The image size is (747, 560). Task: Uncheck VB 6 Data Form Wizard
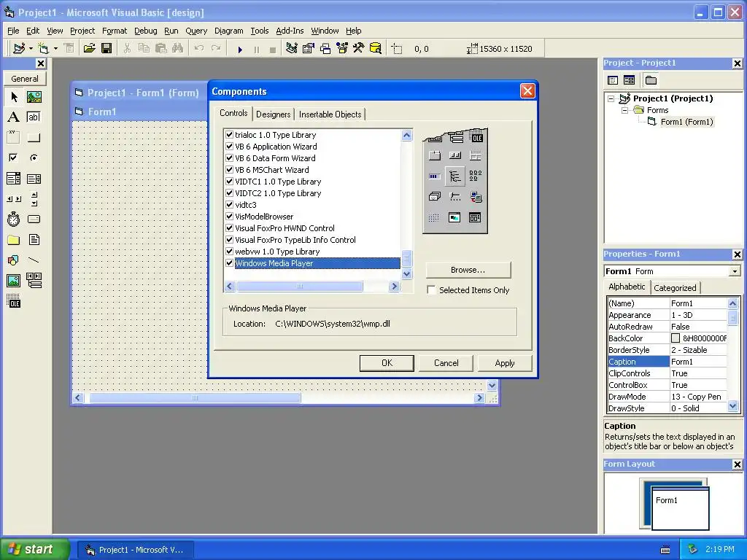click(x=230, y=158)
